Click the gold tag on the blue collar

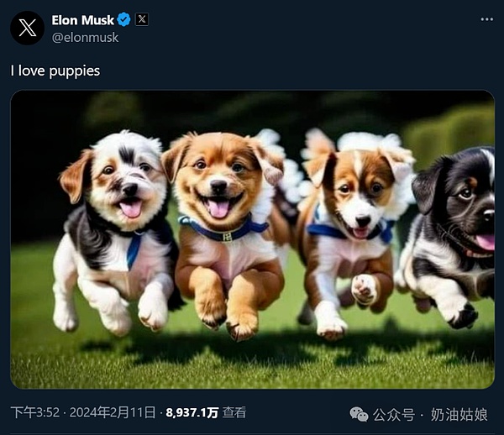point(227,237)
